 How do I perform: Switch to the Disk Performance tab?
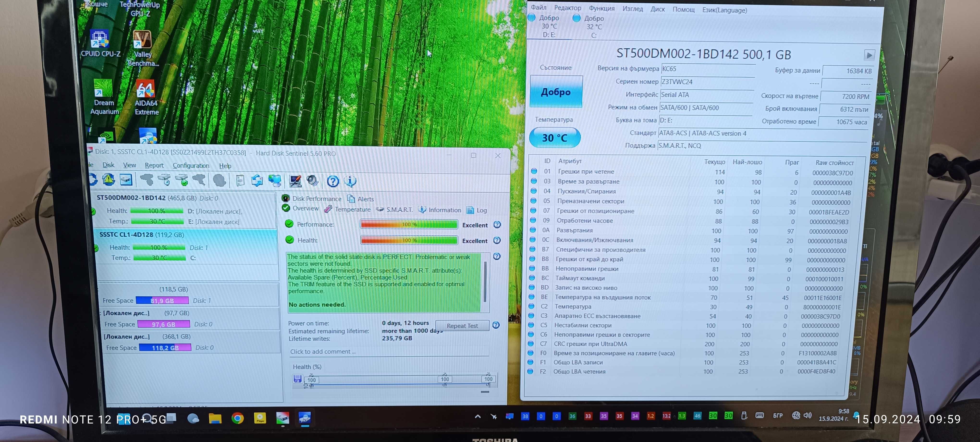[312, 199]
